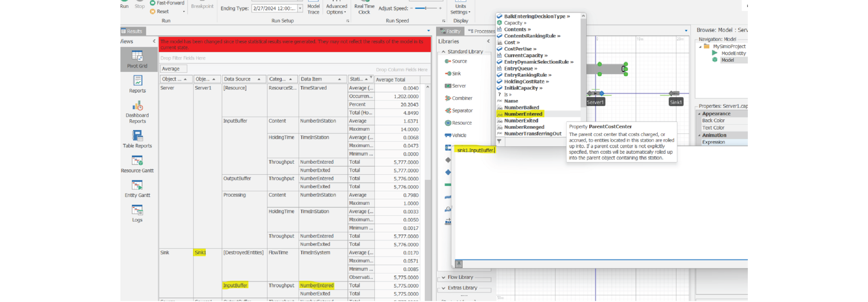Open the Table Reports view
Image resolution: width=868 pixels, height=302 pixels.
(x=137, y=139)
